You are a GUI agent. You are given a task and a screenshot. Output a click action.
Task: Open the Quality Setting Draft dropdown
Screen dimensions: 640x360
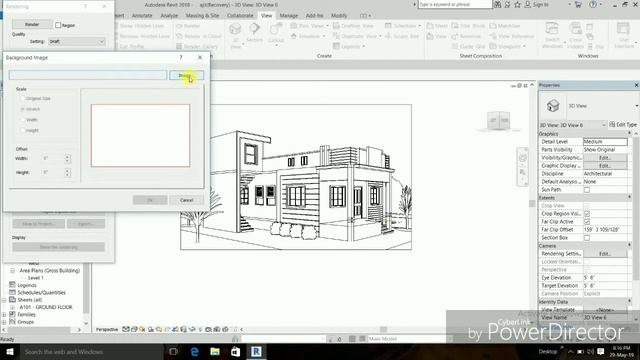point(77,42)
